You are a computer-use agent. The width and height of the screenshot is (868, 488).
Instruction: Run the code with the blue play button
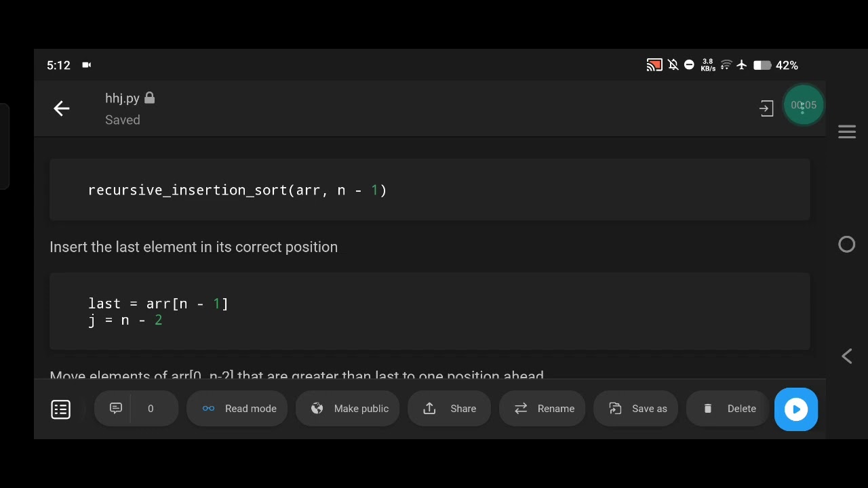click(x=796, y=409)
